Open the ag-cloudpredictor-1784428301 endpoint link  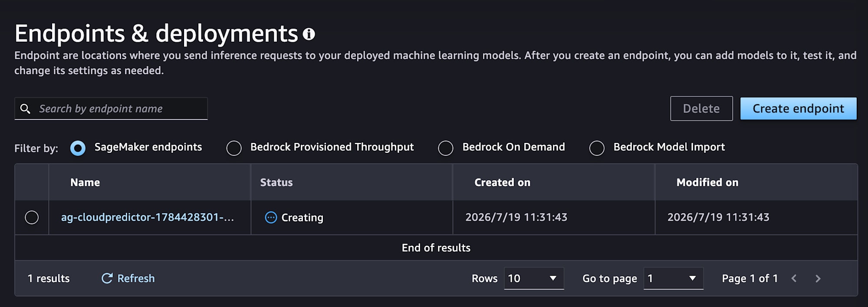(x=148, y=217)
